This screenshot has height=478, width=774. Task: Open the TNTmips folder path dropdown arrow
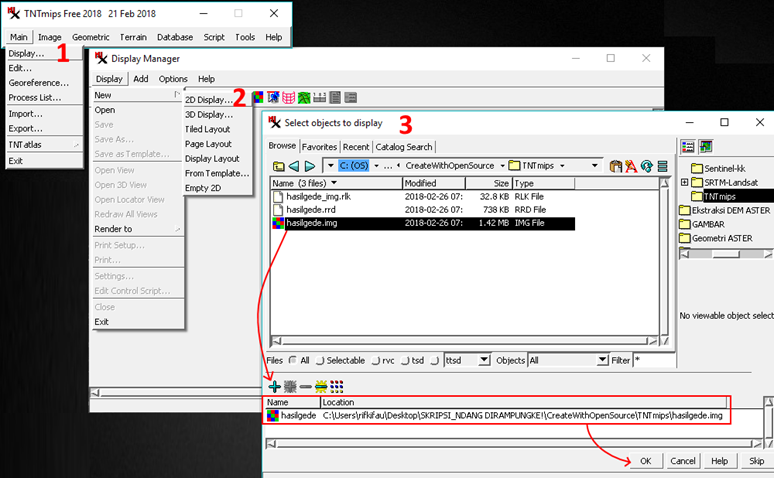(562, 166)
